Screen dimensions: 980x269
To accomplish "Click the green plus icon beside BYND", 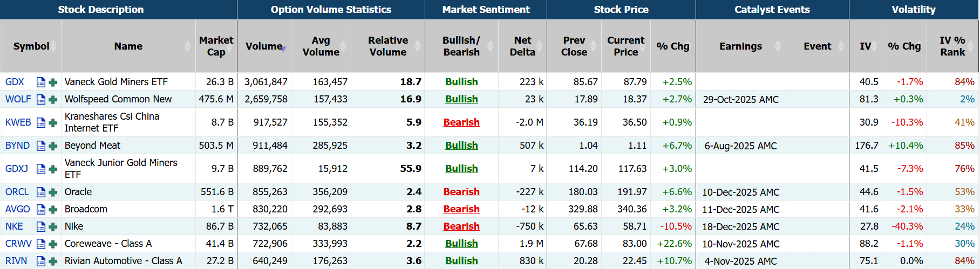I will pos(53,146).
